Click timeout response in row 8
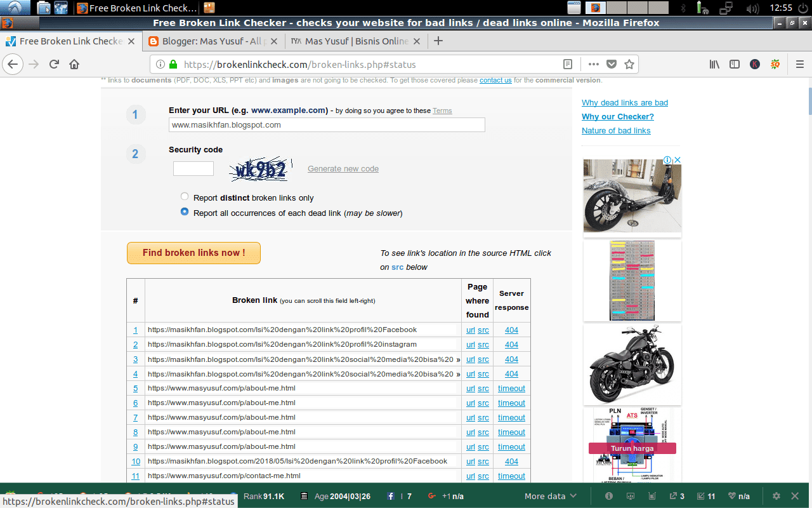The height and width of the screenshot is (508, 812). (x=511, y=432)
